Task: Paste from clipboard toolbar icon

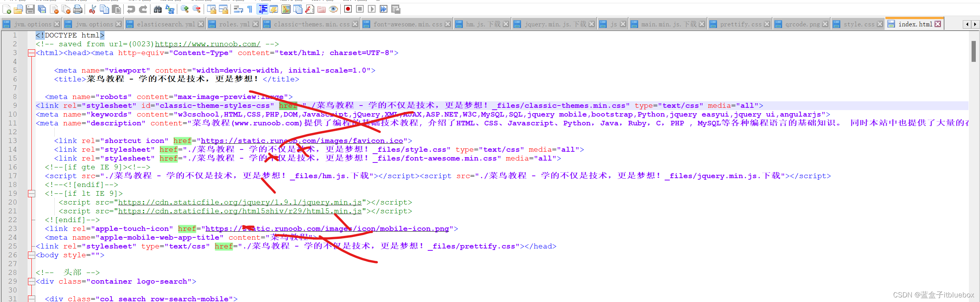Action: [x=116, y=9]
